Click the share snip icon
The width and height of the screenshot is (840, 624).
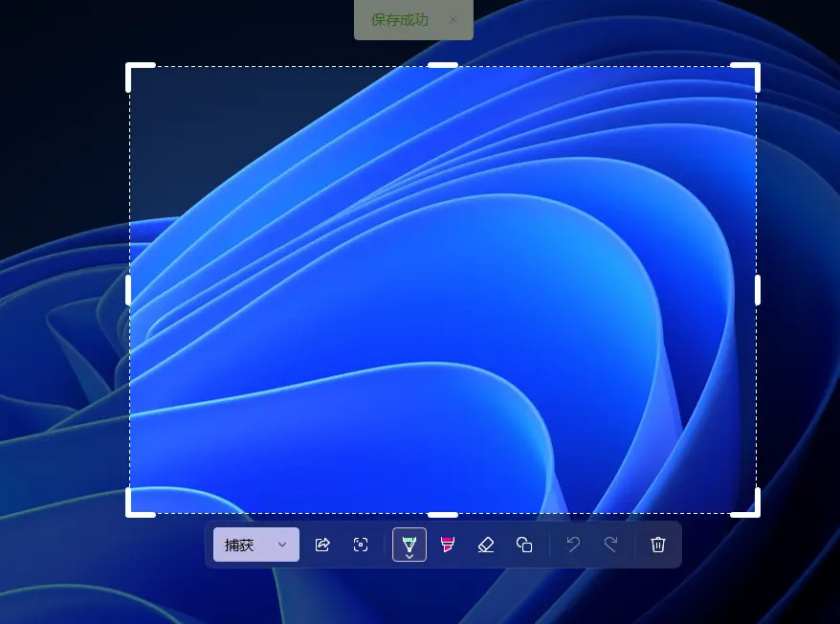click(x=322, y=545)
